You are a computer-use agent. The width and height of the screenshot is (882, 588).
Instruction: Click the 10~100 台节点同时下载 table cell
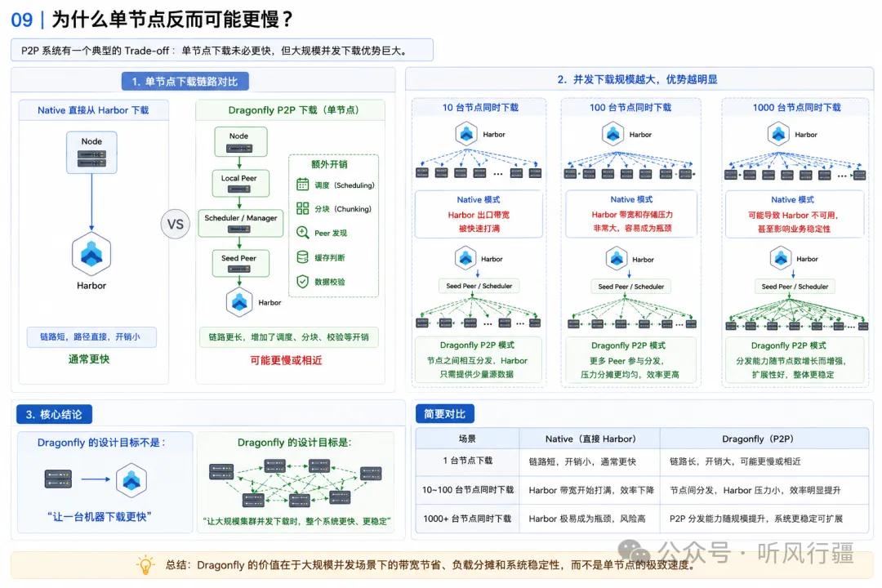(x=468, y=489)
